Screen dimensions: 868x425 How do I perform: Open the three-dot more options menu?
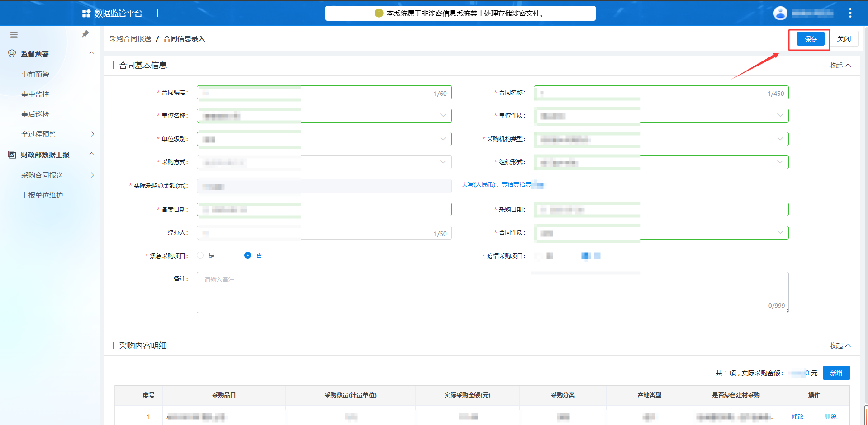pyautogui.click(x=850, y=13)
